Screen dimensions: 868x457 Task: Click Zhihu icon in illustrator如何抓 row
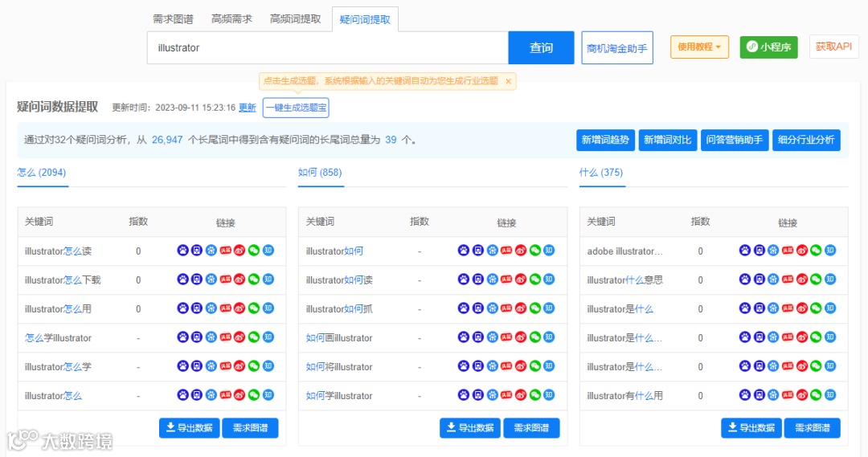549,308
